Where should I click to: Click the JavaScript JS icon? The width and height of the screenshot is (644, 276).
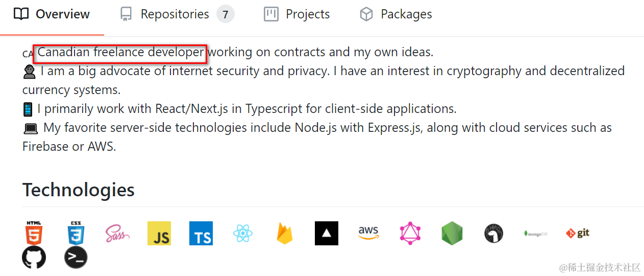coord(159,234)
